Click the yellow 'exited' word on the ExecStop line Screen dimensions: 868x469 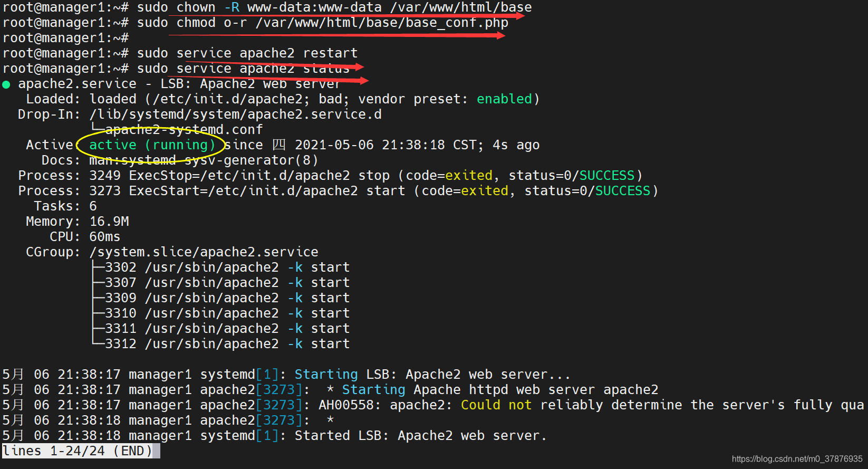tap(469, 176)
